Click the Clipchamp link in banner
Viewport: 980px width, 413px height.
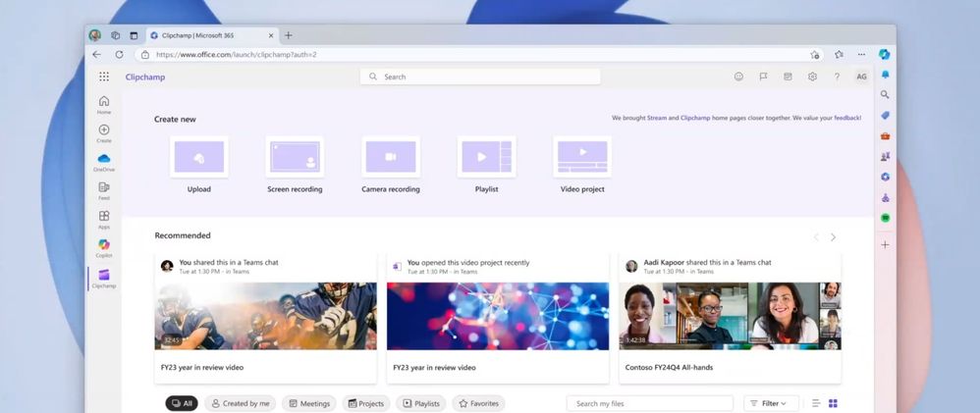pos(695,118)
